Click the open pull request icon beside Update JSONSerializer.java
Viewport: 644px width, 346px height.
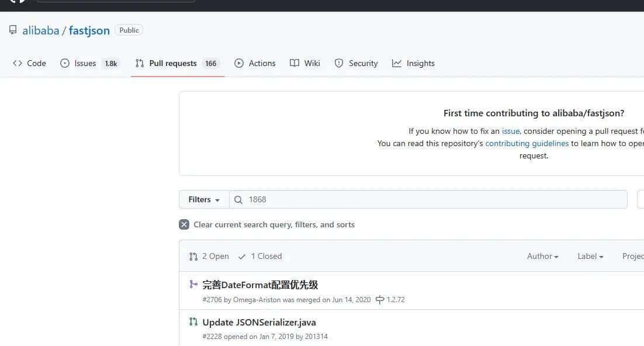pos(193,321)
